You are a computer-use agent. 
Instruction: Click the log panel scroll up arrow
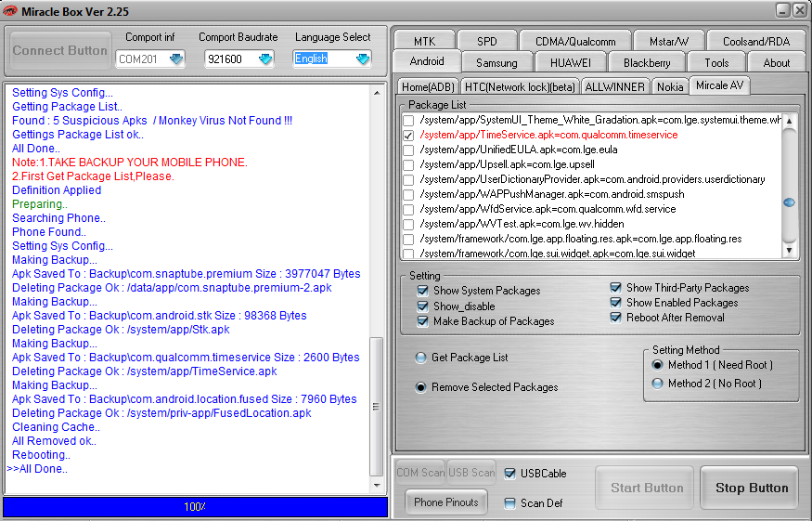tap(377, 93)
